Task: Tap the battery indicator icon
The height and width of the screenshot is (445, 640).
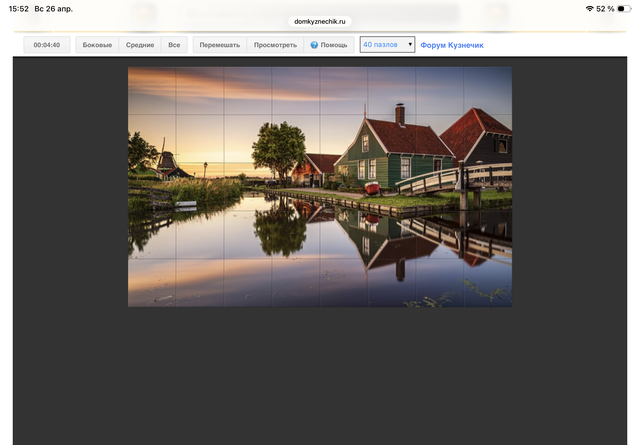Action: (x=624, y=8)
